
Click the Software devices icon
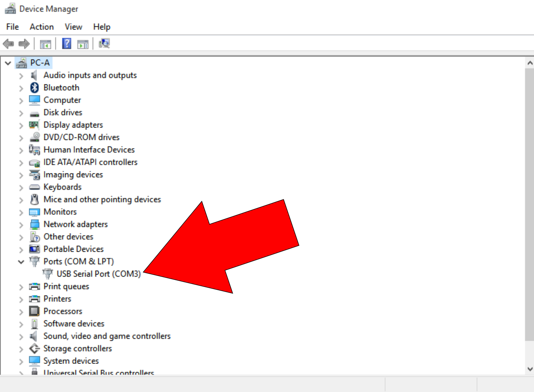pos(35,324)
